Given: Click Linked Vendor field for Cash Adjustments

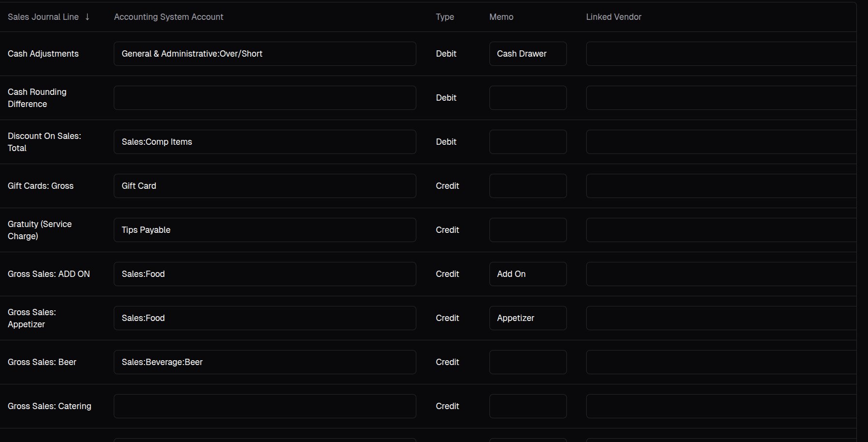Looking at the screenshot, I should coord(721,54).
